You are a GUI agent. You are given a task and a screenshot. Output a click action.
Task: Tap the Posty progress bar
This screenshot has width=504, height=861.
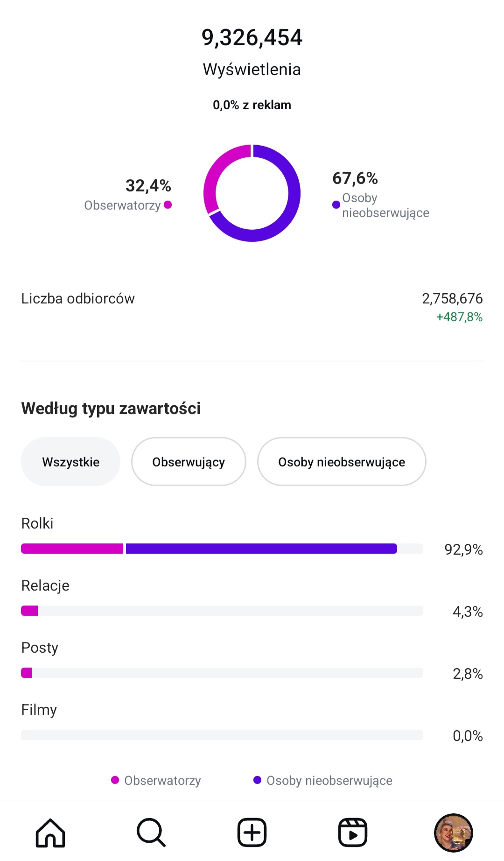222,673
